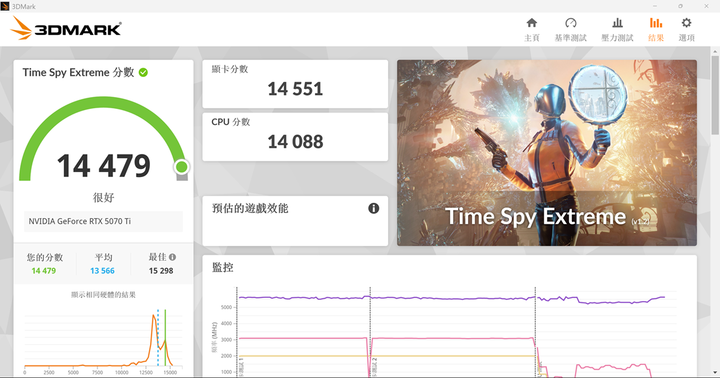The image size is (720, 378).
Task: Open the Benchmarks (基準測試) section
Action: pos(570,29)
